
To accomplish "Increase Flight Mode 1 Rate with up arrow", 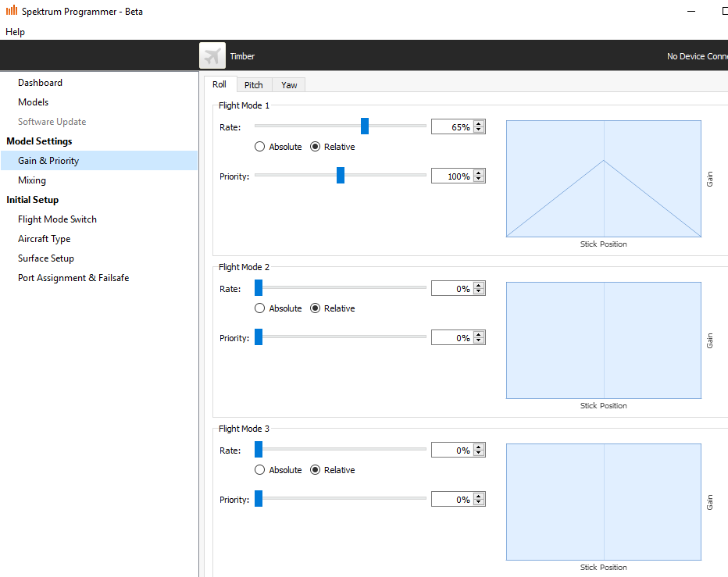I will [x=479, y=123].
